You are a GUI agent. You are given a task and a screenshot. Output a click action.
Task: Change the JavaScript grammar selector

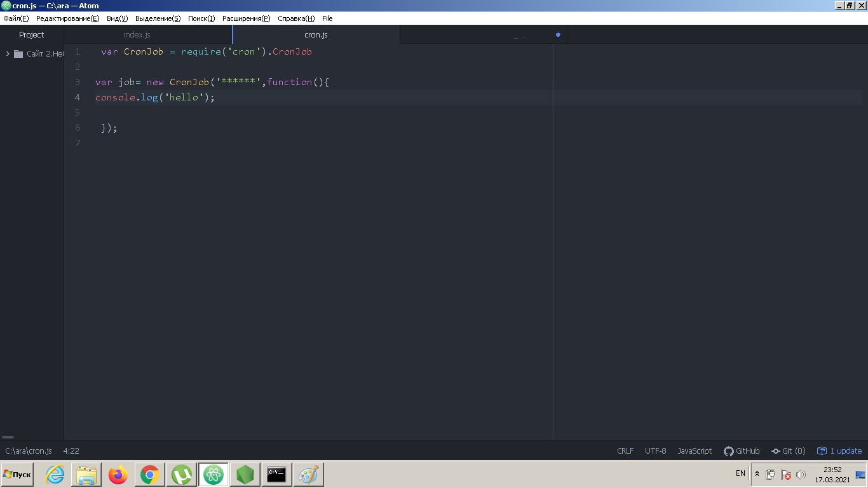click(695, 451)
